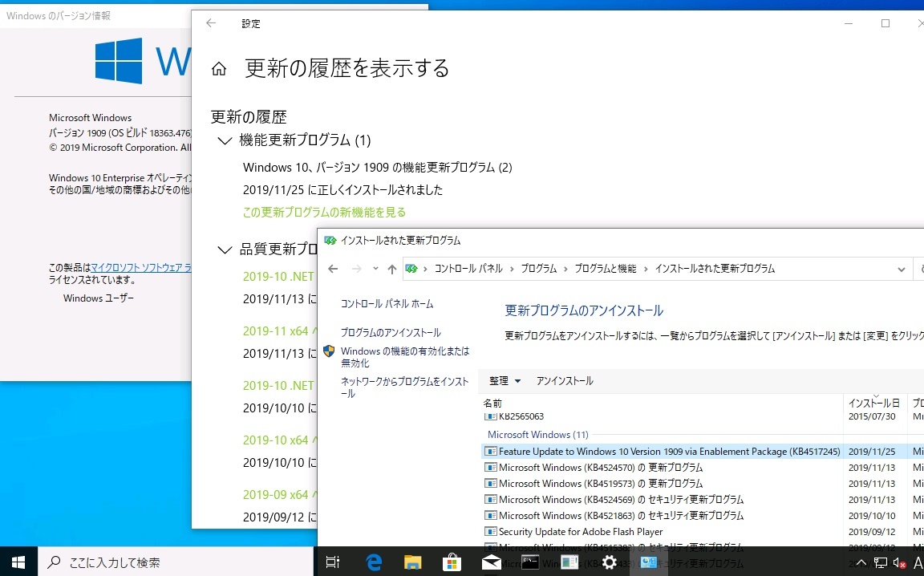This screenshot has height=576, width=924.
Task: Go back in the Settings window
Action: coord(211,23)
